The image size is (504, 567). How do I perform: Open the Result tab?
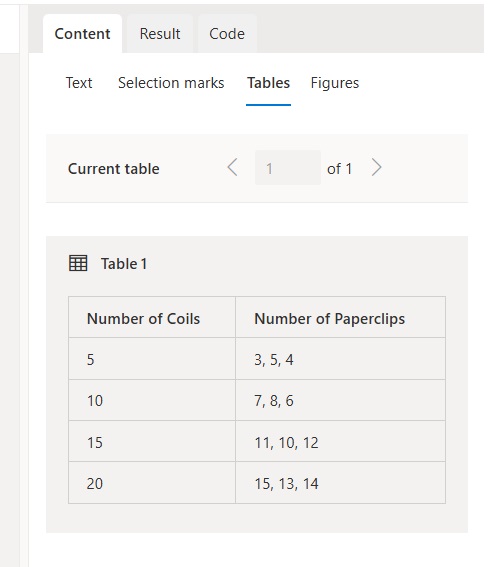click(160, 34)
